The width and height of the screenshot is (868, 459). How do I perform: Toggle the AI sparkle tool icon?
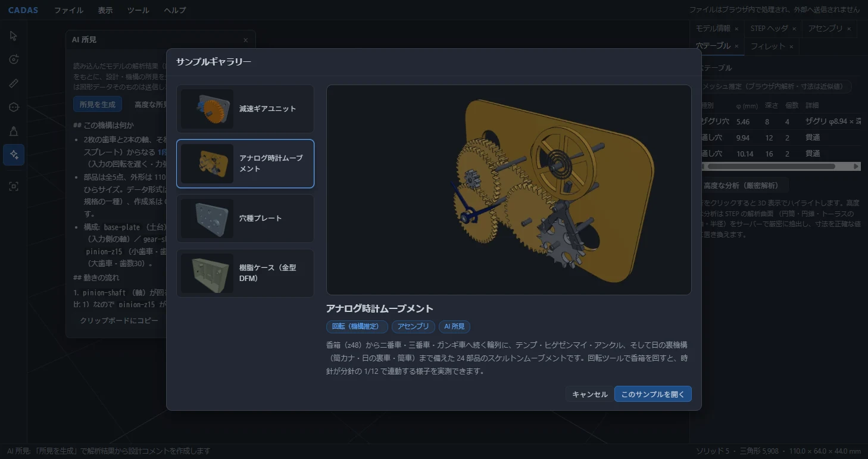coord(14,154)
